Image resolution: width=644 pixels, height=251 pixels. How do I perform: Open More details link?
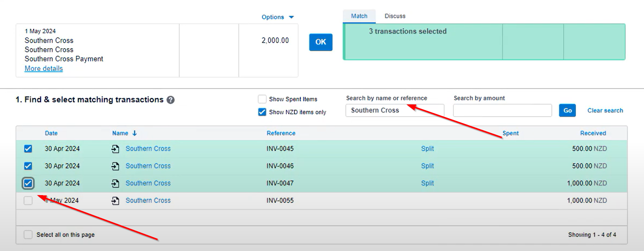pos(44,68)
